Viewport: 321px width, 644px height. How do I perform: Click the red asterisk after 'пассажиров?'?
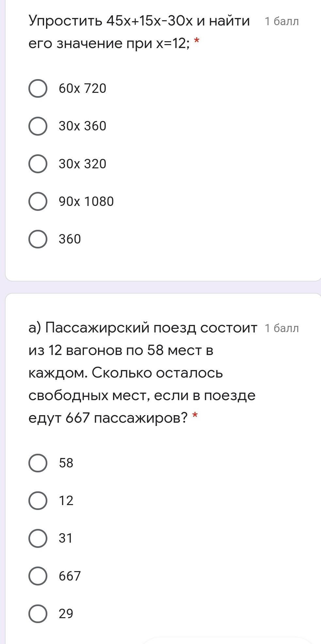(195, 416)
